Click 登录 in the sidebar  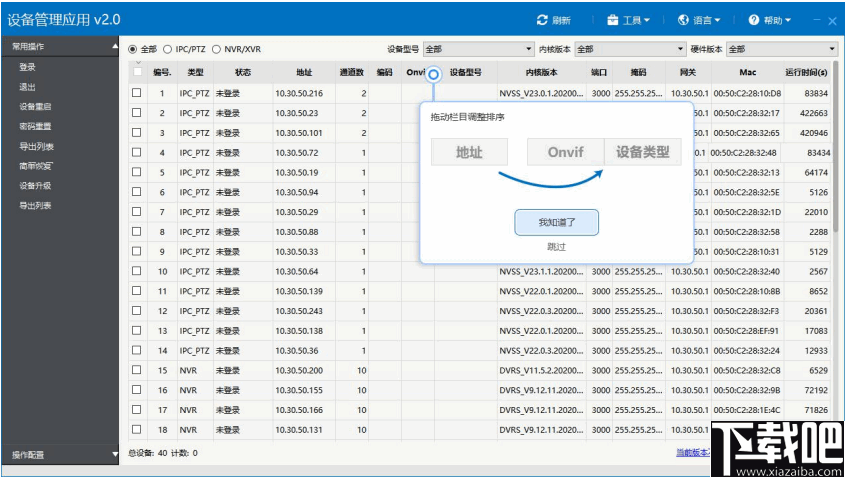coord(28,67)
